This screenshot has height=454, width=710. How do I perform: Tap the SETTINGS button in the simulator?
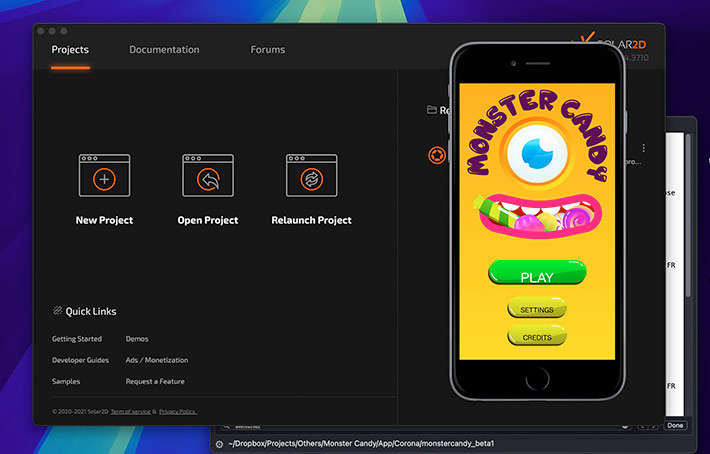tap(537, 310)
